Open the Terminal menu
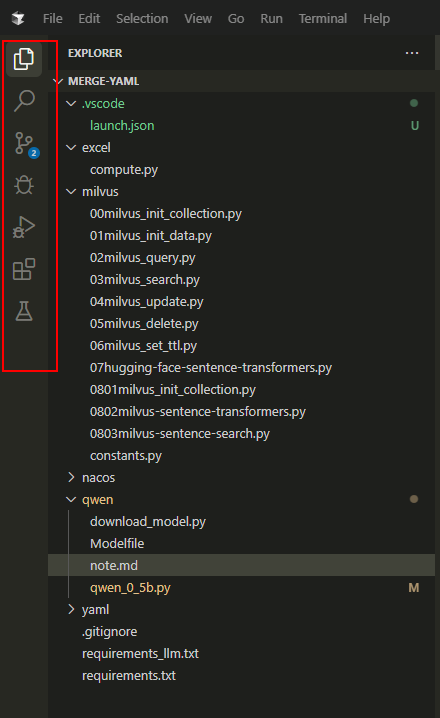The height and width of the screenshot is (718, 440). click(323, 18)
